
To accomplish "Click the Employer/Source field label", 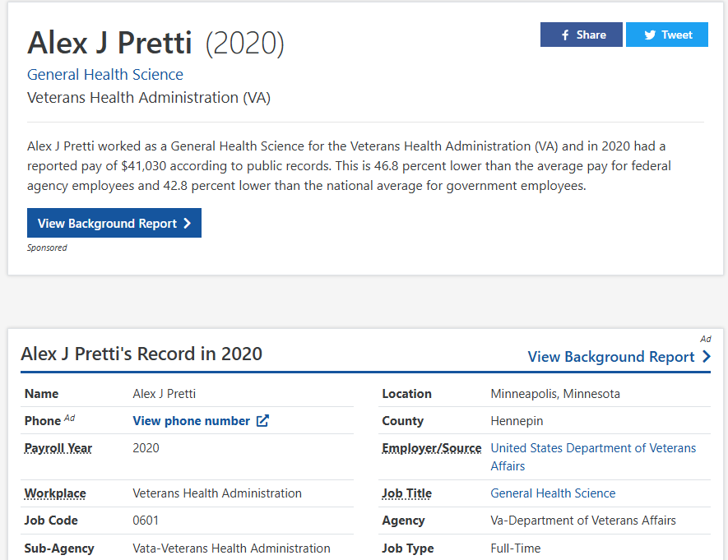I will 432,449.
